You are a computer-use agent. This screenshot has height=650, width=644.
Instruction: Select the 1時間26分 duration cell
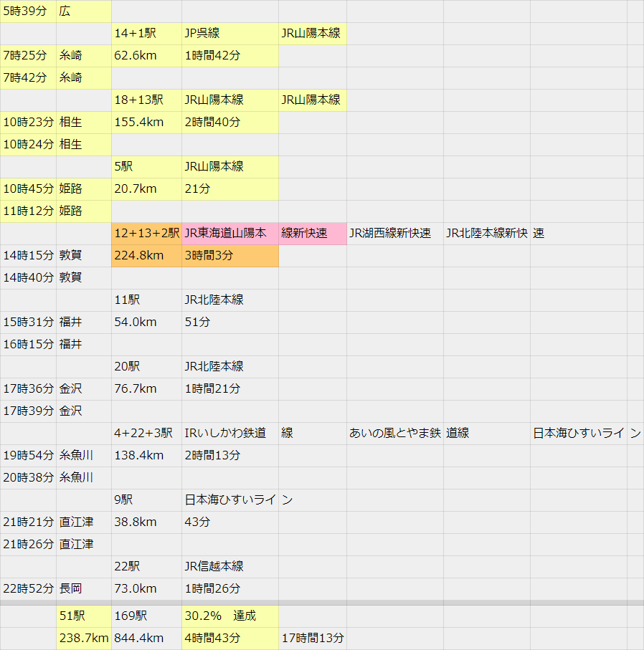pyautogui.click(x=230, y=589)
